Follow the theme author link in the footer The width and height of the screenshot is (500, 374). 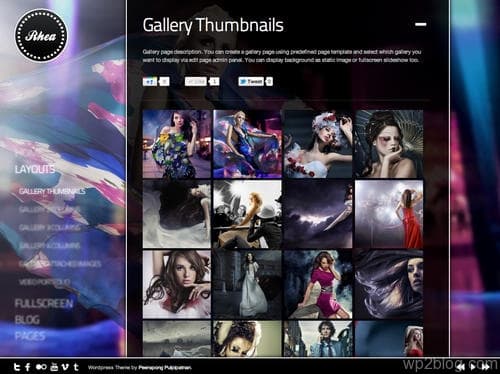(165, 368)
